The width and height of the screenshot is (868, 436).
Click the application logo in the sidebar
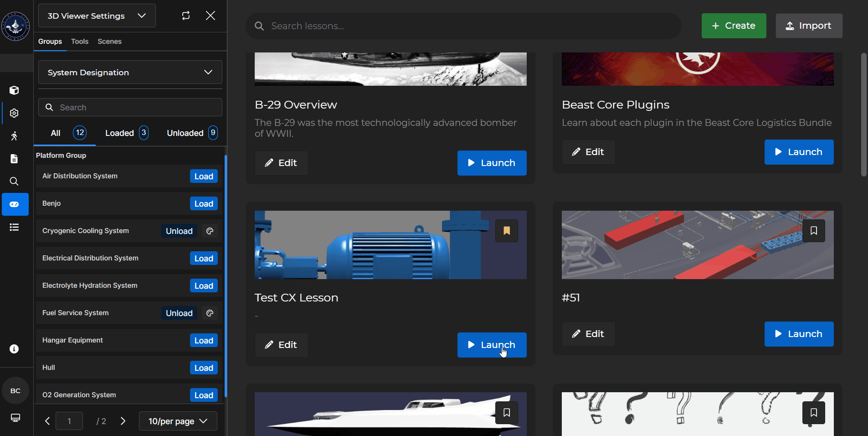15,26
